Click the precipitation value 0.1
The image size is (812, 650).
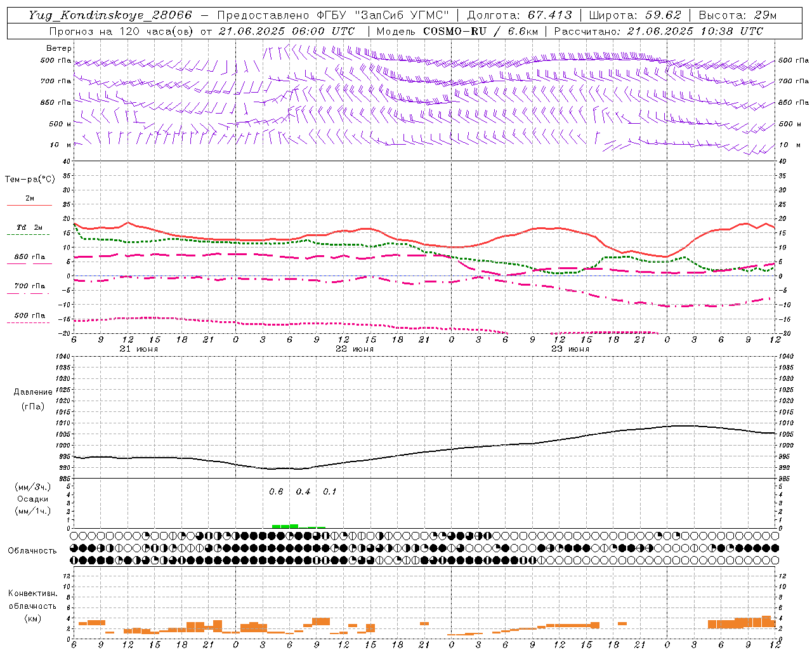click(x=329, y=491)
